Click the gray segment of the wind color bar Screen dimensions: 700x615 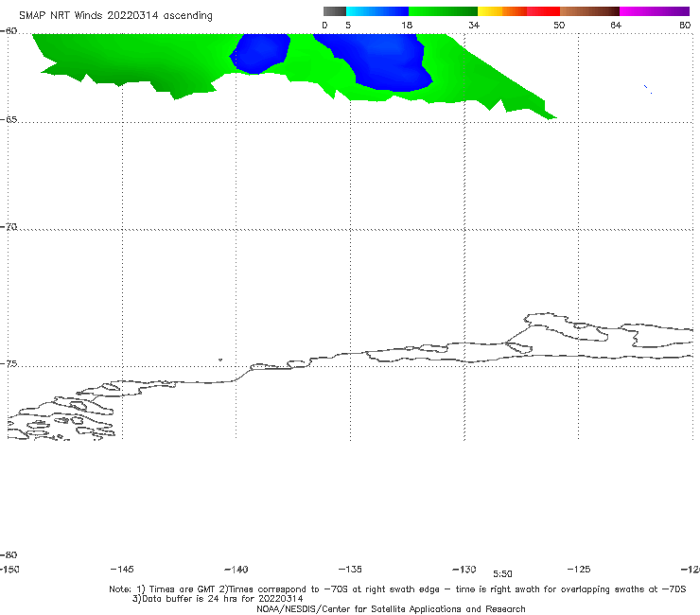pyautogui.click(x=335, y=11)
